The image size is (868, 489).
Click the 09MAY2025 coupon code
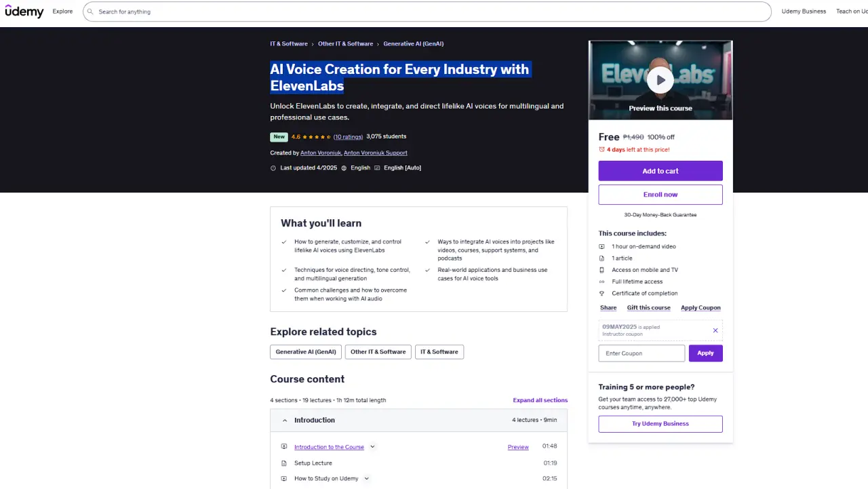[x=619, y=327]
